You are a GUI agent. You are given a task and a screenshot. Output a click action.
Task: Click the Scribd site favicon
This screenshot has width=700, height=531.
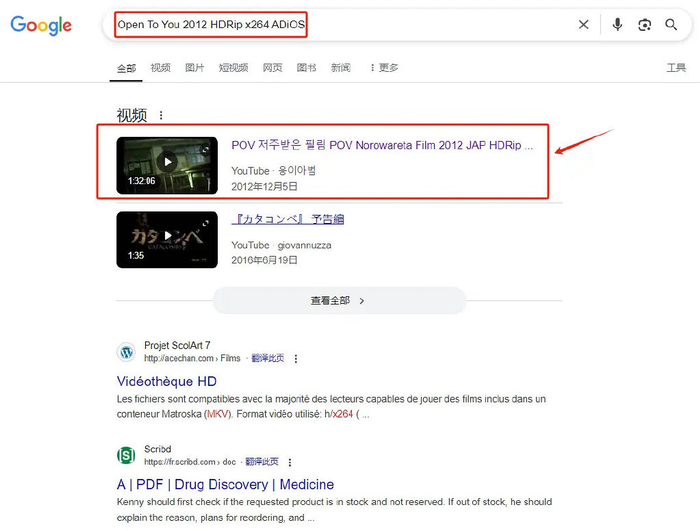[x=126, y=456]
